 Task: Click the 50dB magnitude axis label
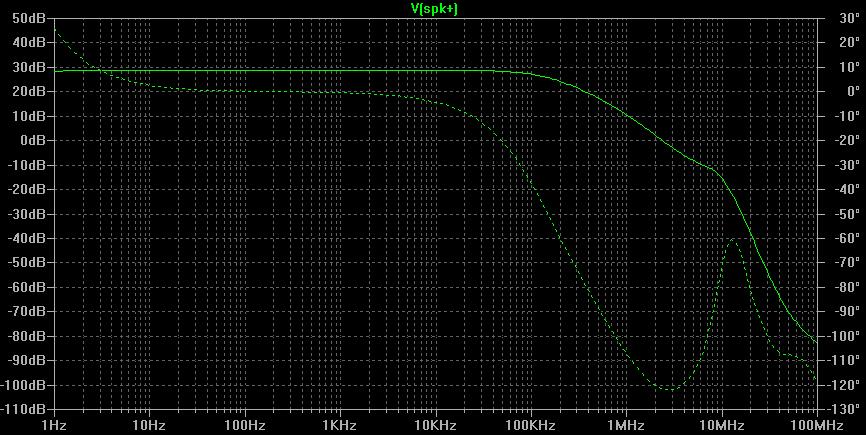coord(28,18)
